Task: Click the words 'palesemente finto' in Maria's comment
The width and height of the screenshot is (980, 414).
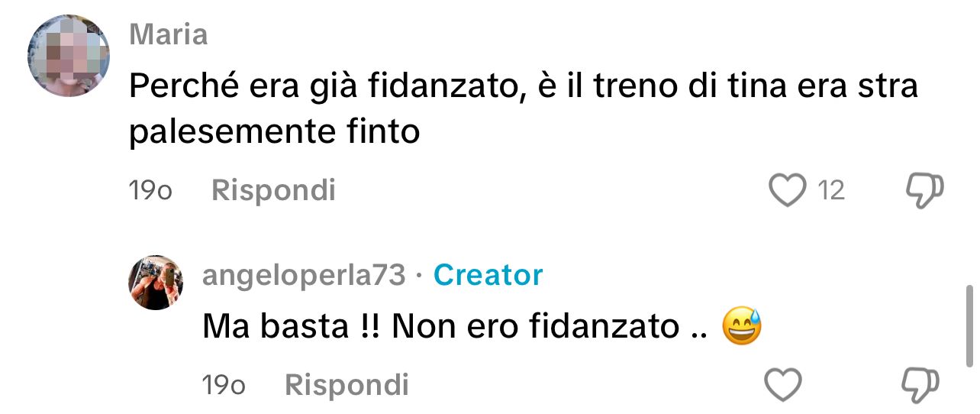Action: pos(275,132)
